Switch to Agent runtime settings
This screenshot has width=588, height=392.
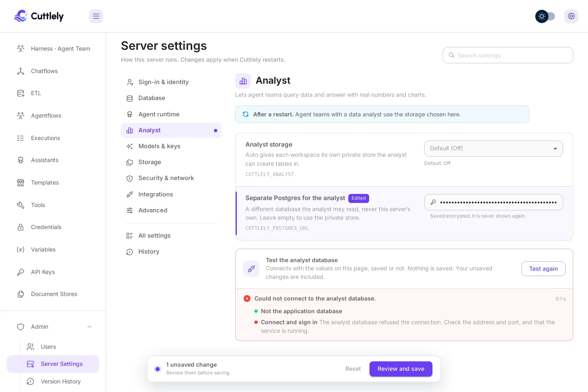coord(171,114)
